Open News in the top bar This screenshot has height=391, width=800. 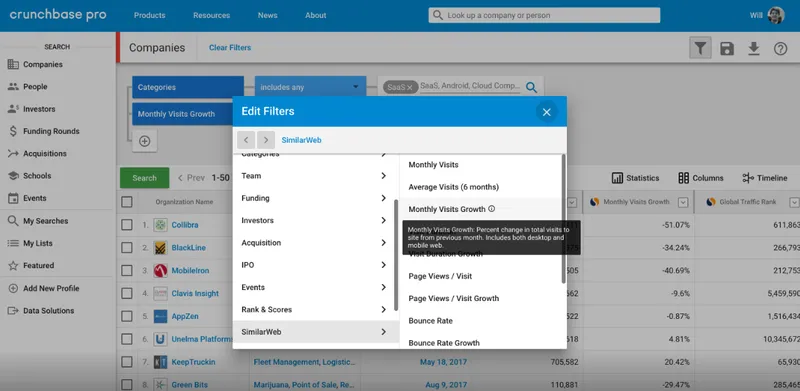267,15
